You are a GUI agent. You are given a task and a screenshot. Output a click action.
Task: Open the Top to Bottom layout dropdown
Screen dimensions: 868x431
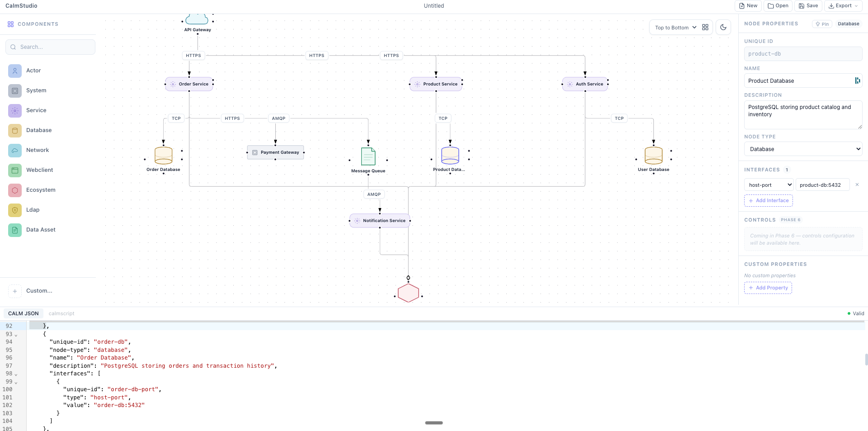tap(676, 28)
